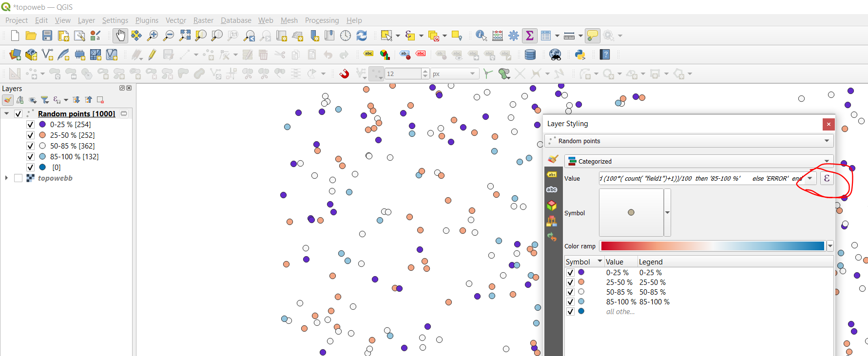Image resolution: width=868 pixels, height=356 pixels.
Task: Open the Value expression dropdown arrow
Action: pos(810,178)
